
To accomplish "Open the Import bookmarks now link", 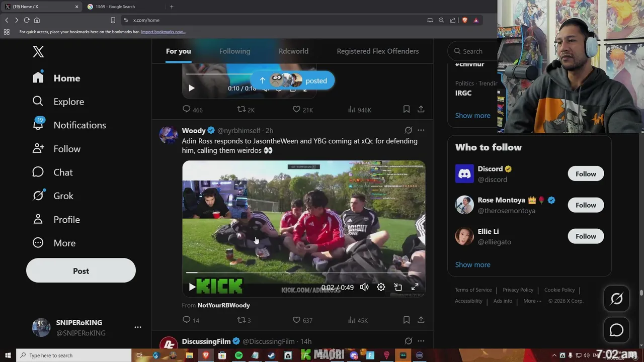I will [x=163, y=32].
